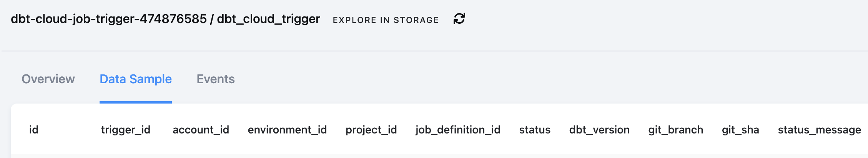Click the slash separator in the breadcrumb
868x158 pixels.
212,19
